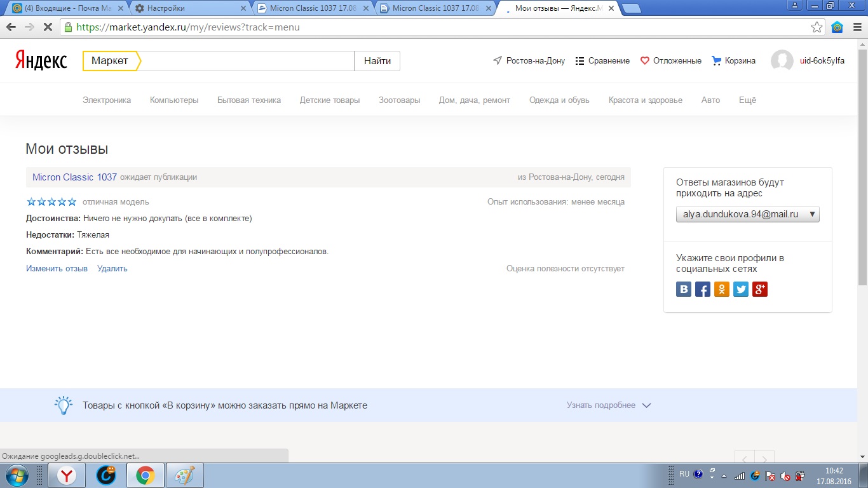The width and height of the screenshot is (868, 488).
Task: Open the "Сравнение" comparison list
Action: point(602,61)
